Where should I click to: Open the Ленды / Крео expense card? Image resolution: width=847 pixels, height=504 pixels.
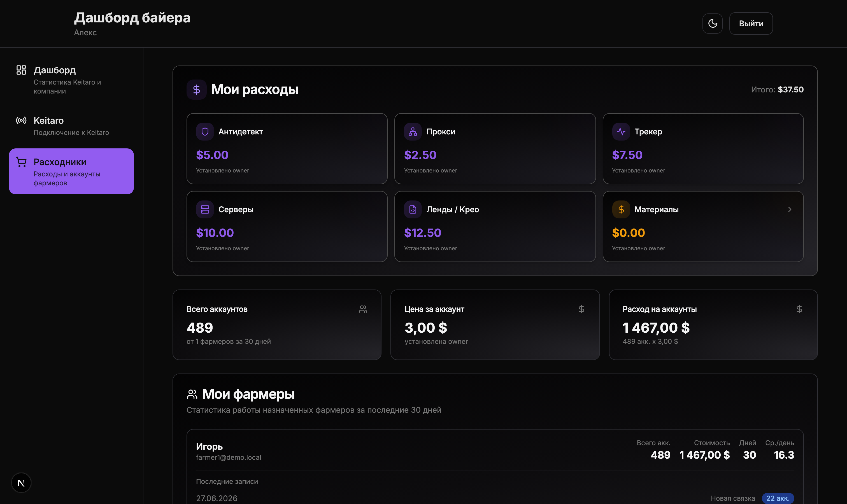click(x=495, y=227)
